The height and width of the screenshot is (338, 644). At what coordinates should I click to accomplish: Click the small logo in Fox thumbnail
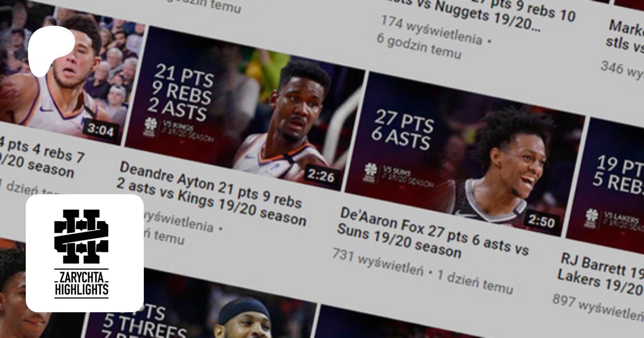[370, 172]
